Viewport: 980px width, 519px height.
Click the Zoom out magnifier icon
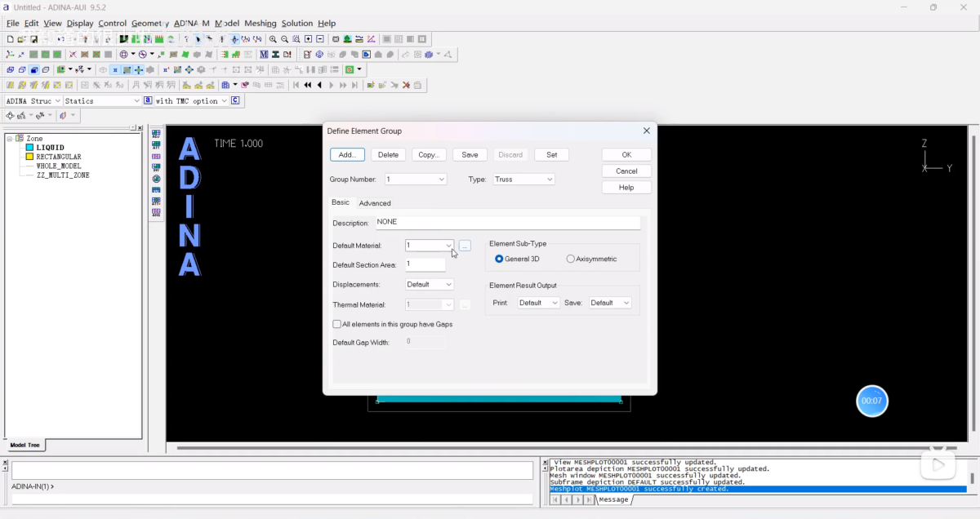pyautogui.click(x=284, y=39)
